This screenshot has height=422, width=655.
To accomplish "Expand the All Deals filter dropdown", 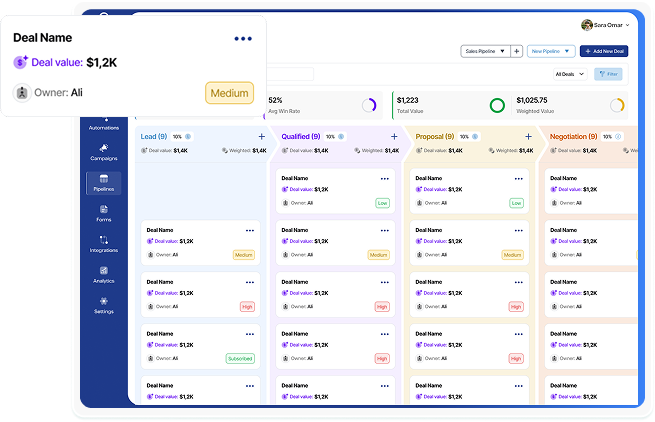I will [570, 74].
